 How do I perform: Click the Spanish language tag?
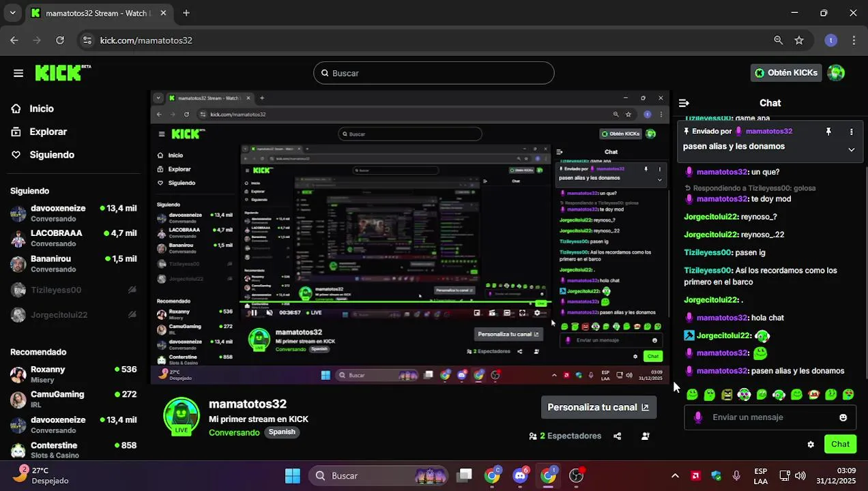(x=282, y=432)
